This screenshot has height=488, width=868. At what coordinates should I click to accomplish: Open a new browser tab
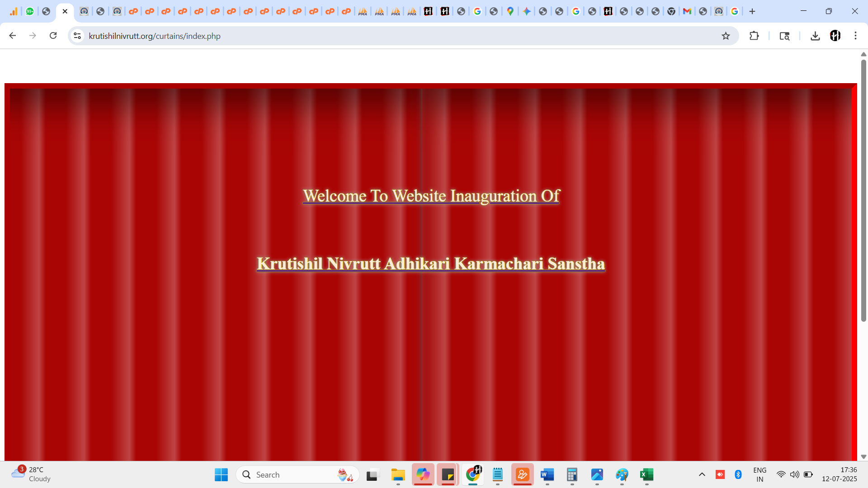click(752, 11)
